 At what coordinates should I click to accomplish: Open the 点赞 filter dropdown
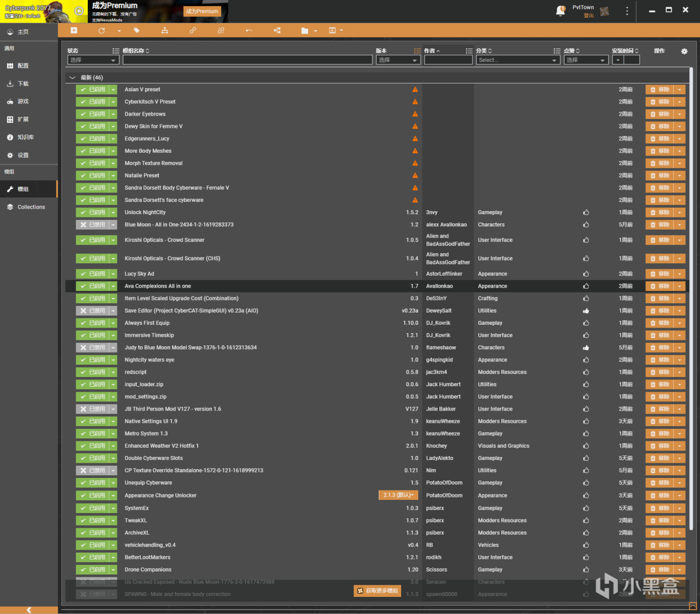click(586, 60)
